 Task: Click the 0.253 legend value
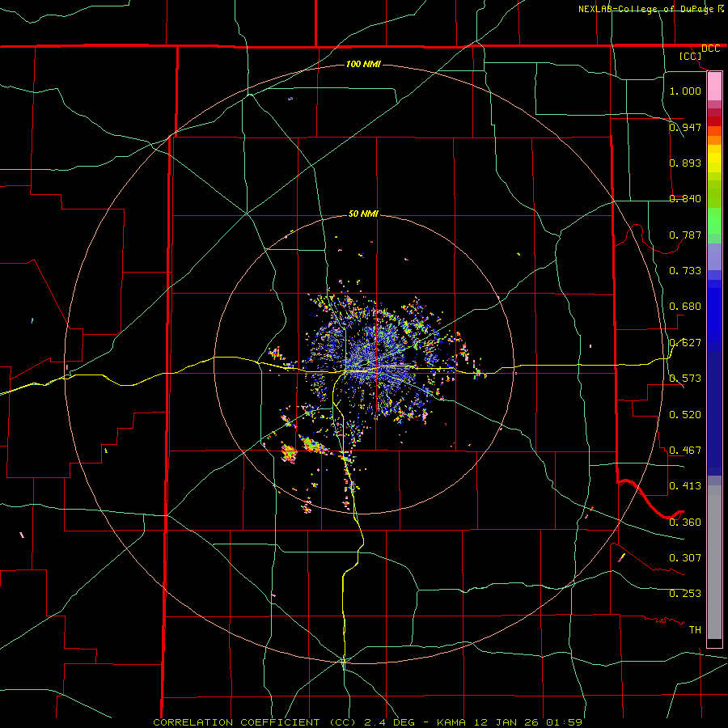(x=685, y=594)
